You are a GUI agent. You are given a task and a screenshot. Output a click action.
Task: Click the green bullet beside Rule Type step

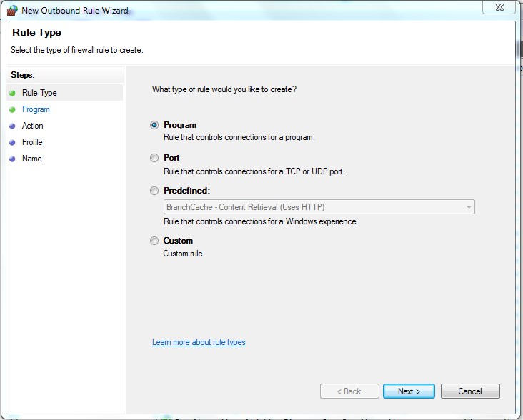click(x=12, y=94)
